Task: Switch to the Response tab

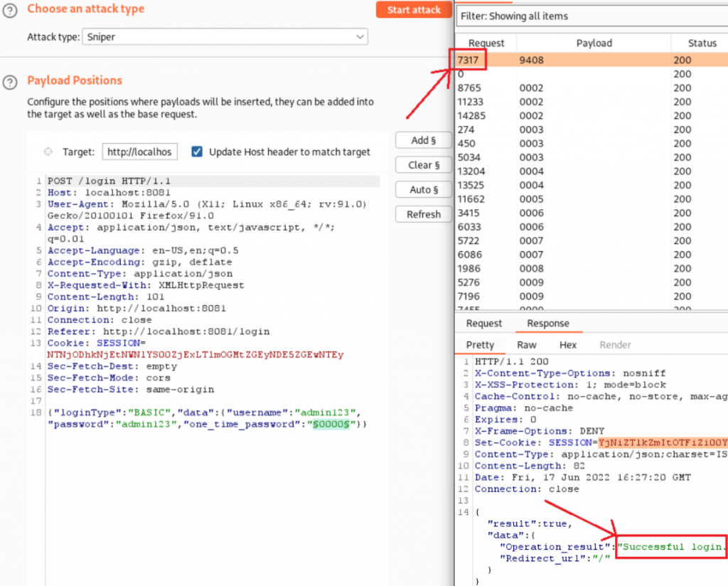Action: tap(548, 324)
